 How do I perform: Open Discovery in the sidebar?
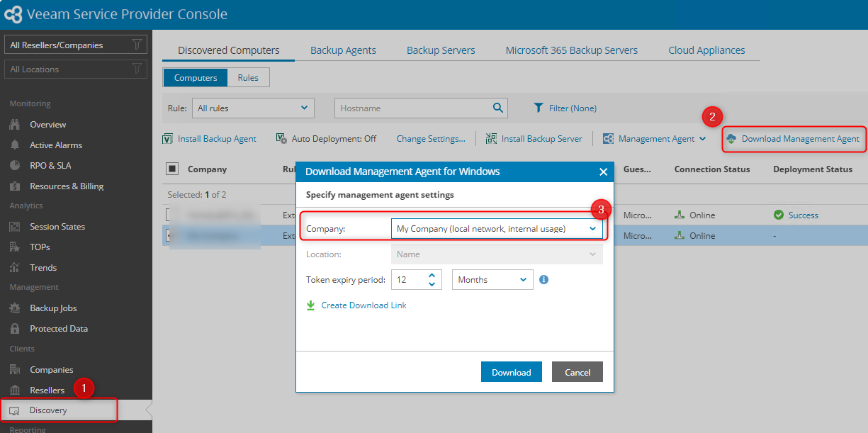coord(48,410)
